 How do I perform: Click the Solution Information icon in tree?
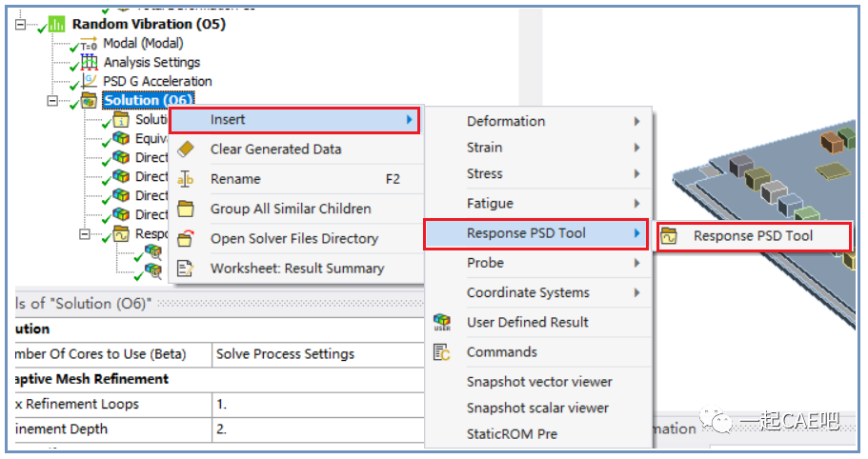121,119
